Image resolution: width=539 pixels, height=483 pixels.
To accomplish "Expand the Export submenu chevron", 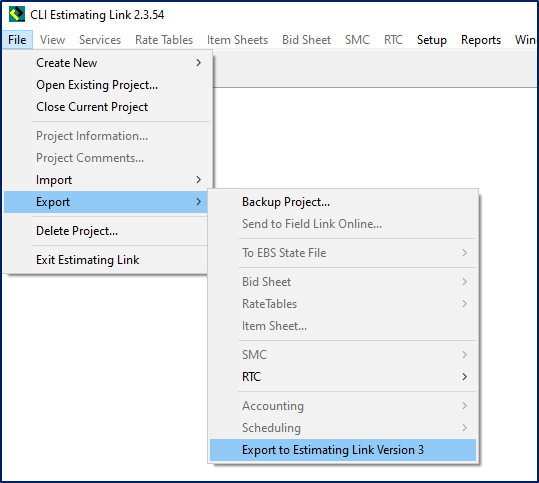I will 198,202.
